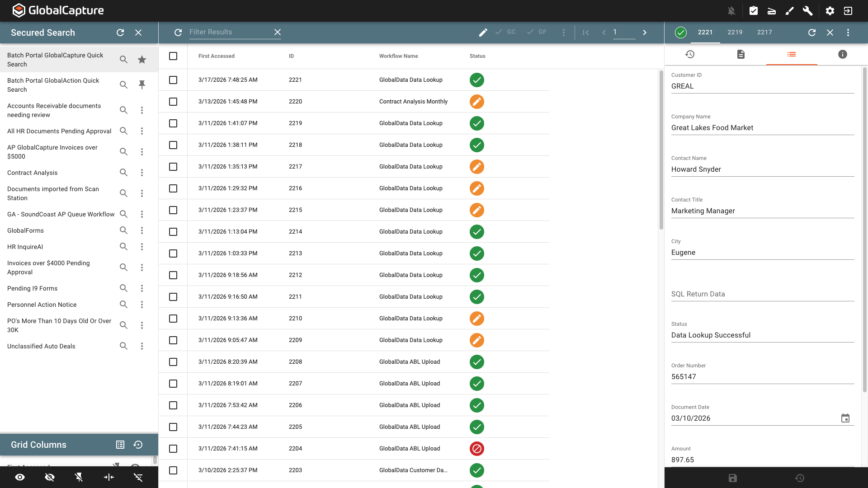Screen dimensions: 868x488
Task: Click the edit pencil in results toolbar
Action: (483, 32)
